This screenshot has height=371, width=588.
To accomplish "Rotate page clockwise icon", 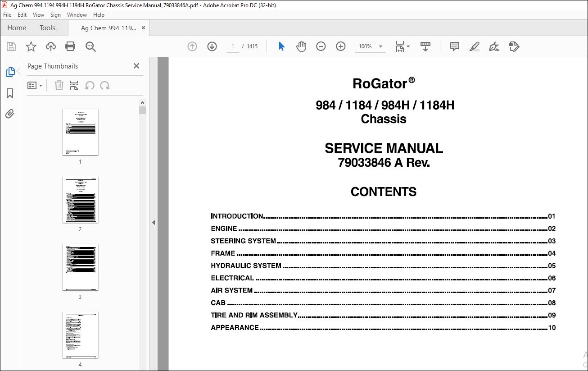I will point(105,85).
